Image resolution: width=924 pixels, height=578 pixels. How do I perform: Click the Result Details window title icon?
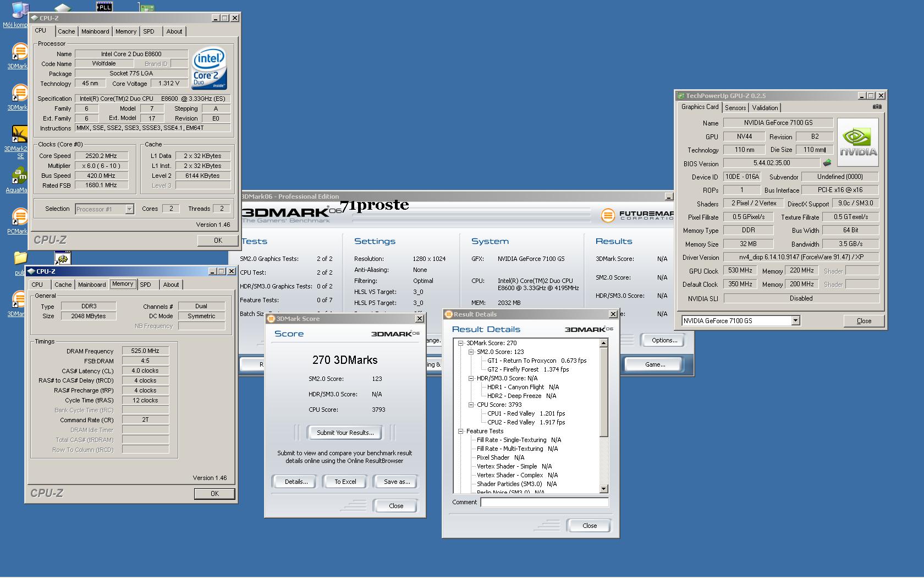coord(449,314)
